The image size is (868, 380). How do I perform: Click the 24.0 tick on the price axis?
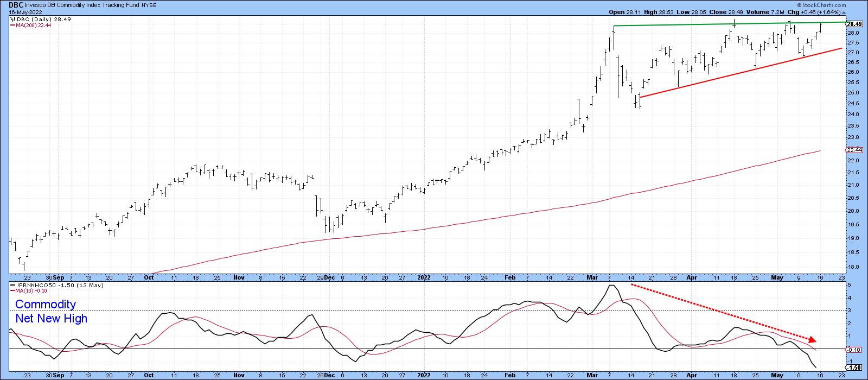point(852,115)
